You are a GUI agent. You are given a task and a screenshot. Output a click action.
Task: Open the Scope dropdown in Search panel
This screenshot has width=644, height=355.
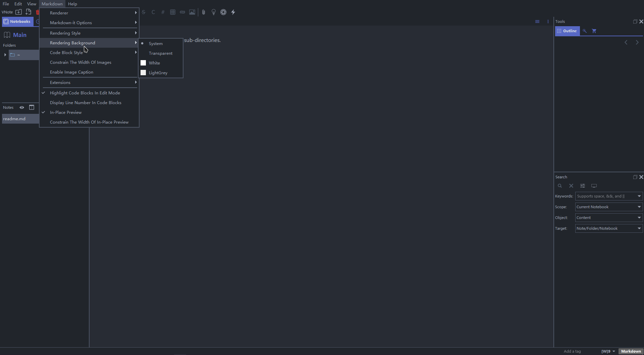click(608, 207)
